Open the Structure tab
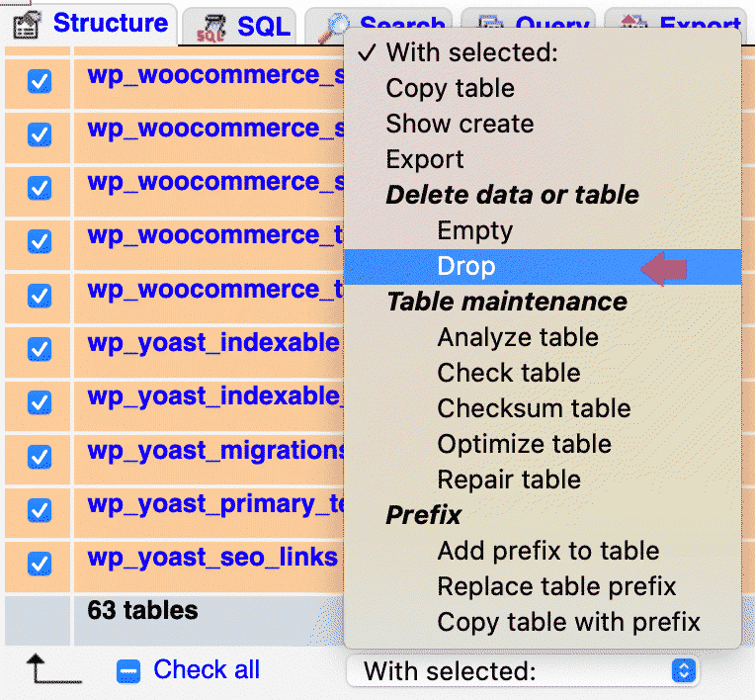 click(111, 24)
